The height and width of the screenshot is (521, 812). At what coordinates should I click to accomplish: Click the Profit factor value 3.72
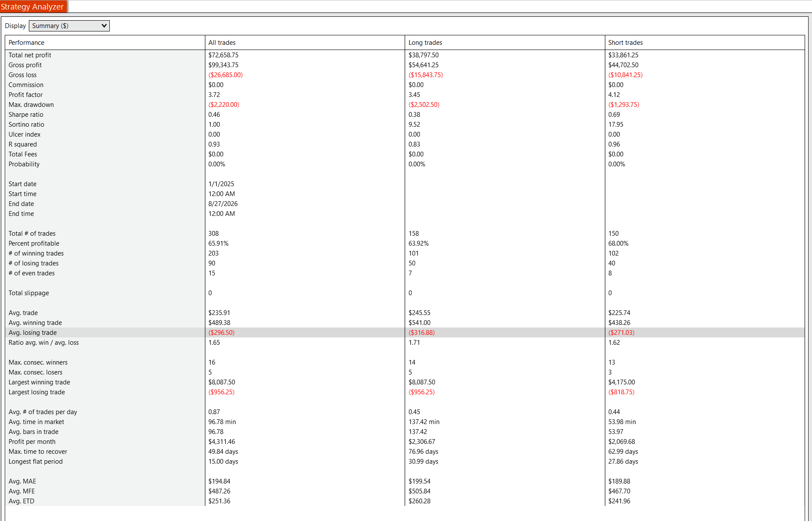click(214, 95)
